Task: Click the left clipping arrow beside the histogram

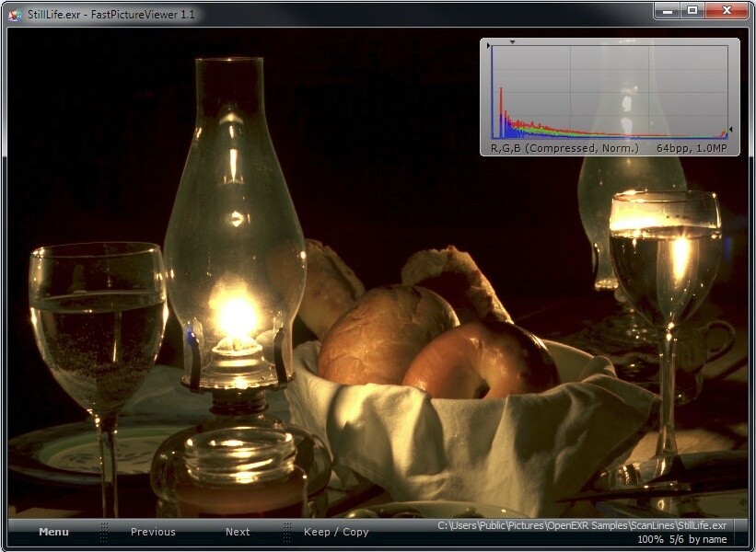Action: [488, 47]
